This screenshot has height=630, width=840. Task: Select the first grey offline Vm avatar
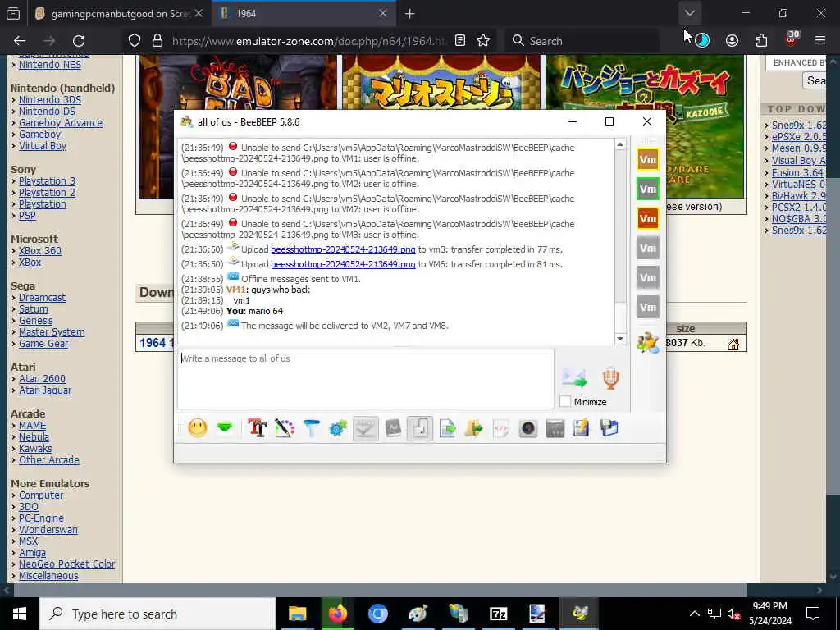[x=648, y=248]
